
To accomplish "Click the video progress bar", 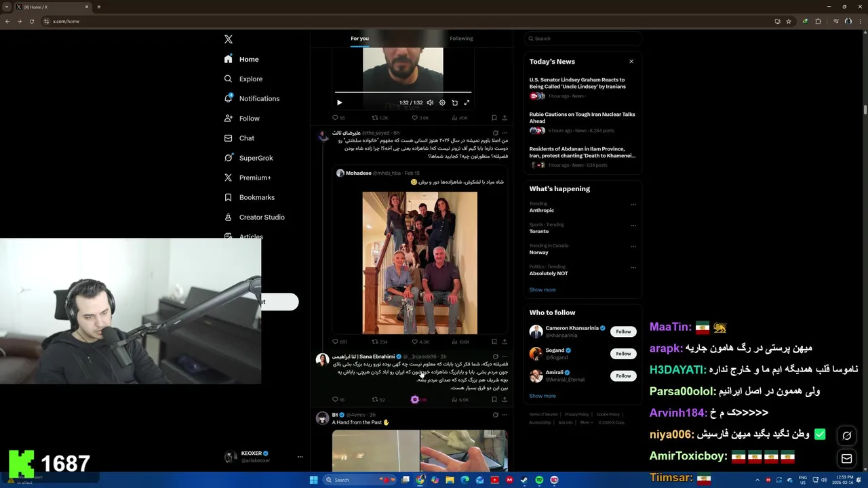I will pyautogui.click(x=403, y=92).
